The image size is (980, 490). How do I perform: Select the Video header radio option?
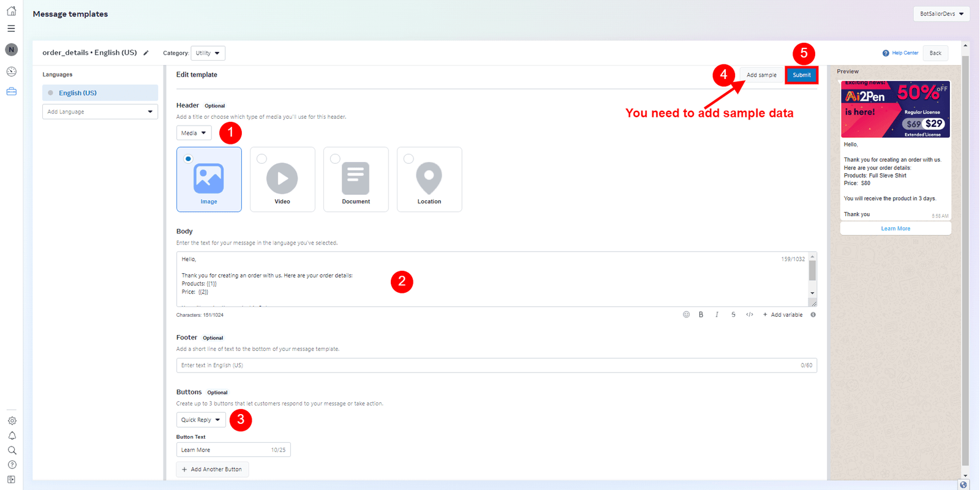tap(262, 159)
